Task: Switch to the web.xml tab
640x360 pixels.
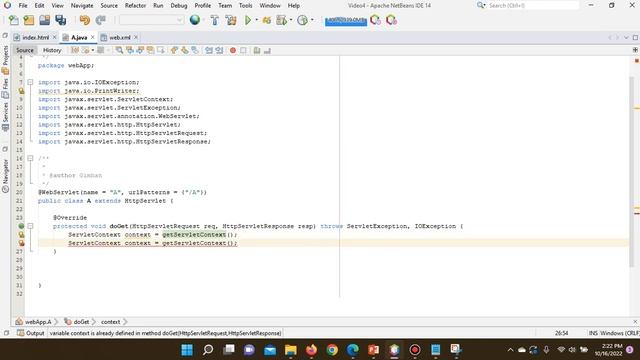Action: [x=120, y=38]
